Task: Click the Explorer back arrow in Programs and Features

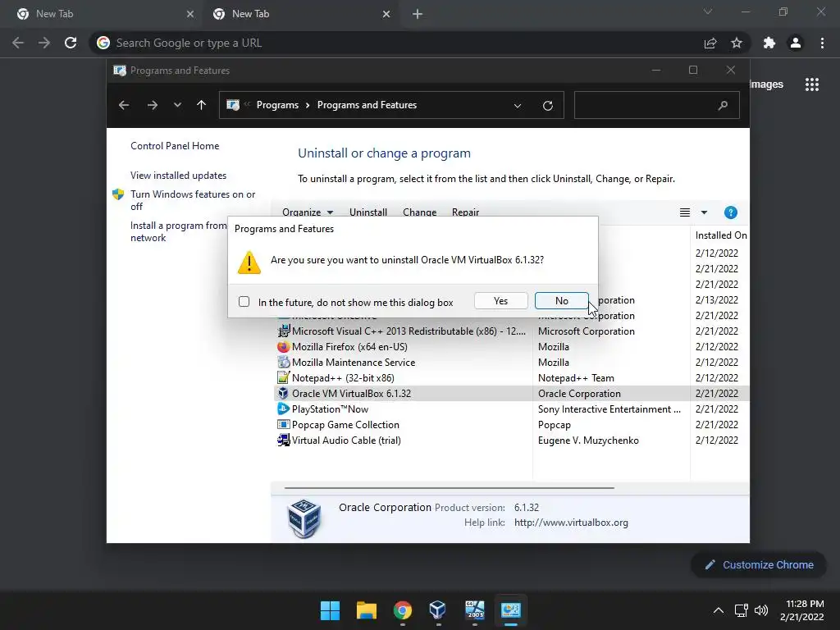Action: coord(124,105)
